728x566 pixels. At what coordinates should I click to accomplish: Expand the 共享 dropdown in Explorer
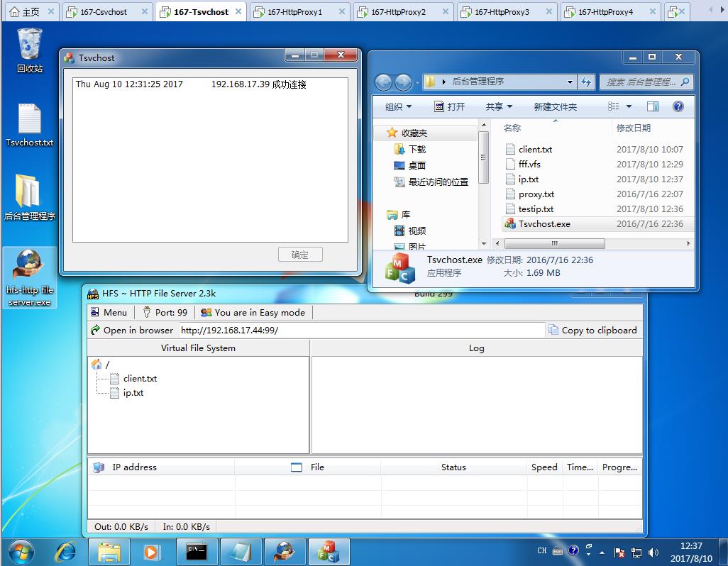point(499,106)
